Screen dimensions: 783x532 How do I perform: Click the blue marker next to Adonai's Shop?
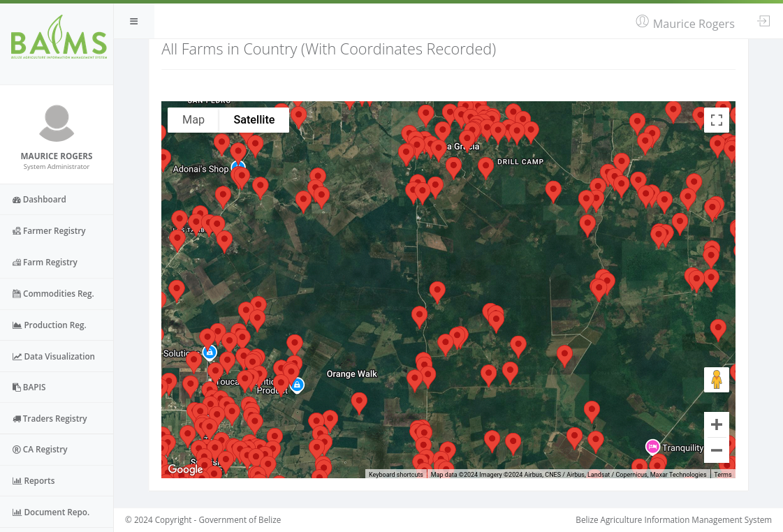coord(238,165)
